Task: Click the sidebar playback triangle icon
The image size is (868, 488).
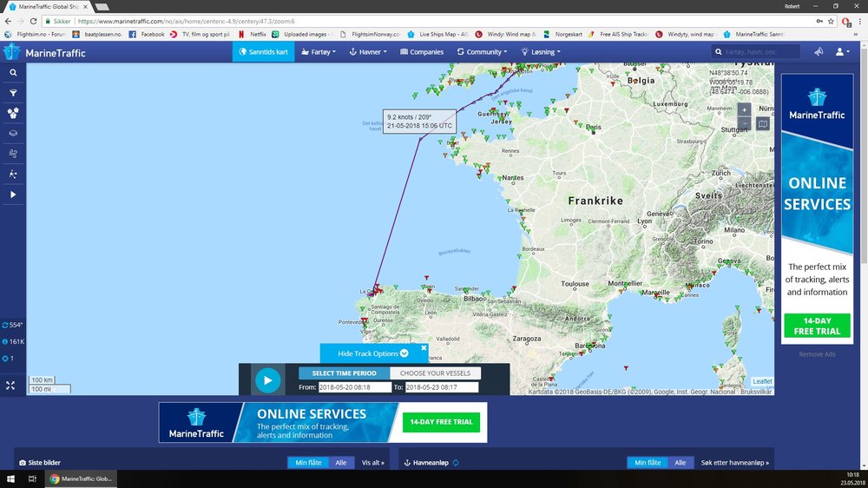Action: (13, 195)
